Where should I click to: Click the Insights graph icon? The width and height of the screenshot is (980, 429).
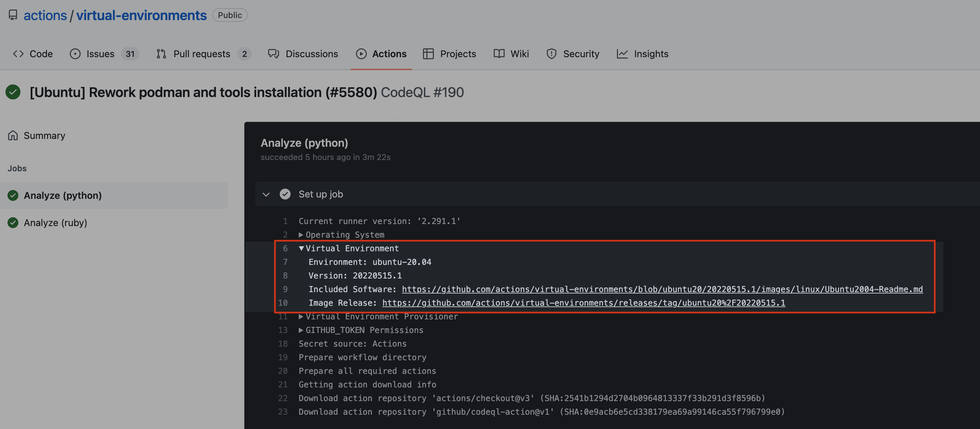(622, 54)
